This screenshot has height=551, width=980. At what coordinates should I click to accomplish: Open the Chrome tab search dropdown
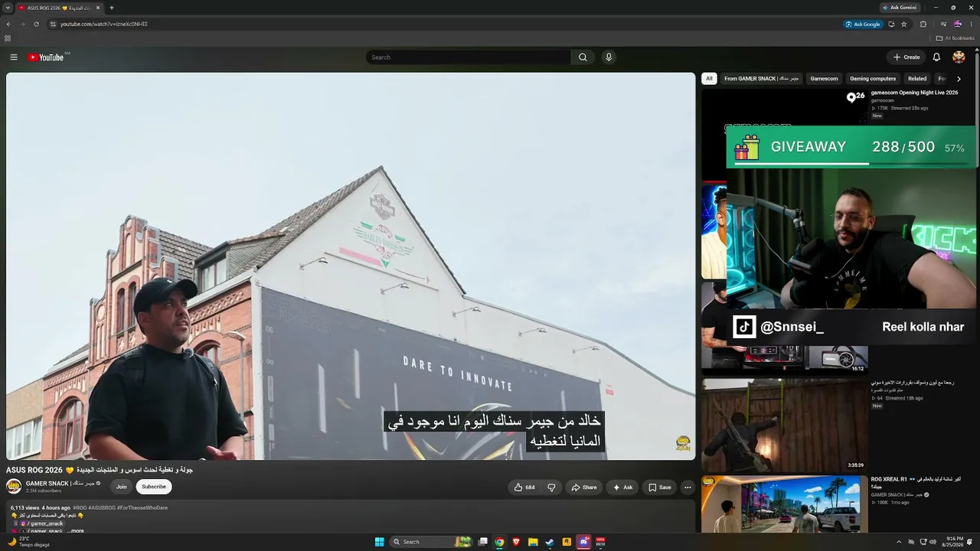tap(8, 8)
